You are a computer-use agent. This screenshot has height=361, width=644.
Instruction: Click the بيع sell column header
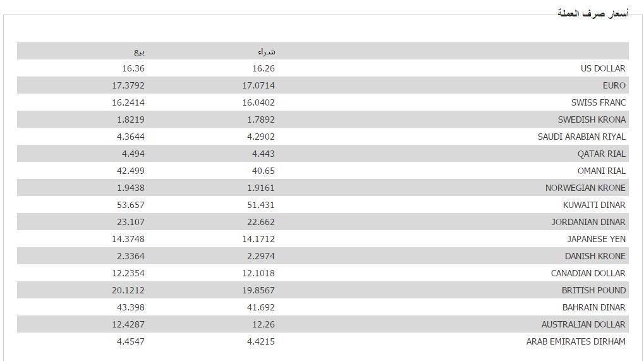click(x=139, y=51)
